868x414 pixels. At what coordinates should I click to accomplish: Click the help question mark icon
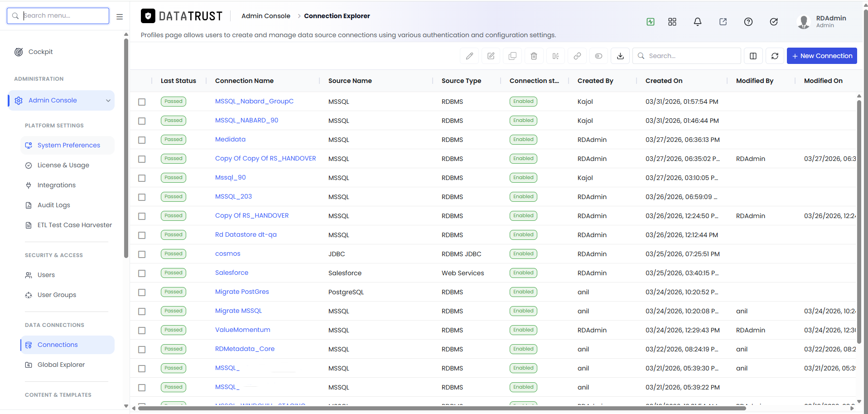coord(748,22)
